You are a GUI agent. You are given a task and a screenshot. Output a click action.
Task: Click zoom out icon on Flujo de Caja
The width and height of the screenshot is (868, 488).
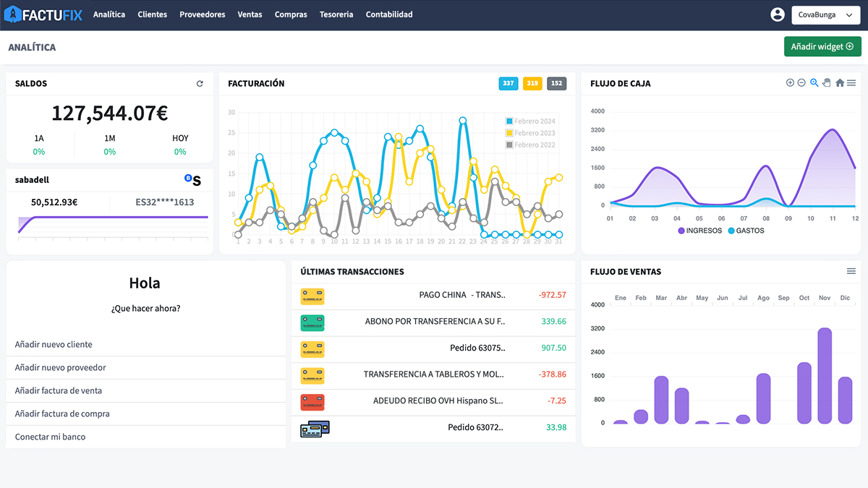[x=801, y=83]
